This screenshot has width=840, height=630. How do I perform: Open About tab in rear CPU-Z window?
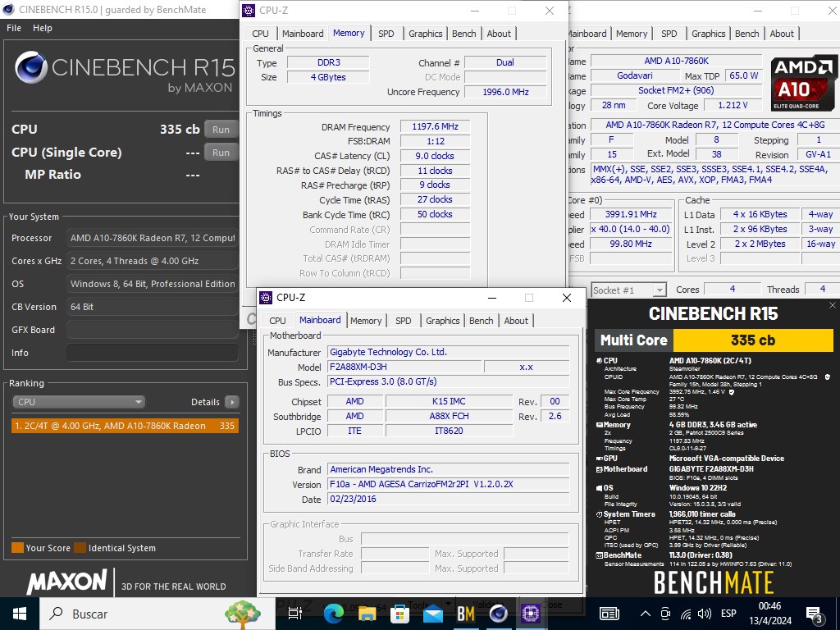(x=782, y=33)
